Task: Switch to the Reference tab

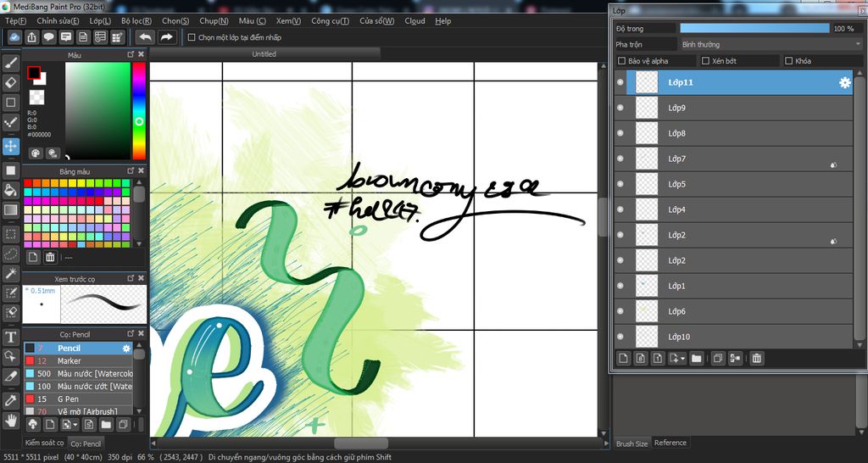Action: coord(670,443)
